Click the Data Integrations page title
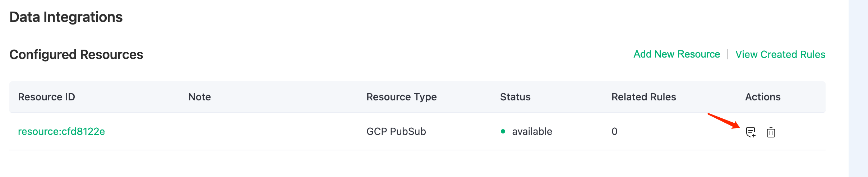868x177 pixels. (66, 17)
